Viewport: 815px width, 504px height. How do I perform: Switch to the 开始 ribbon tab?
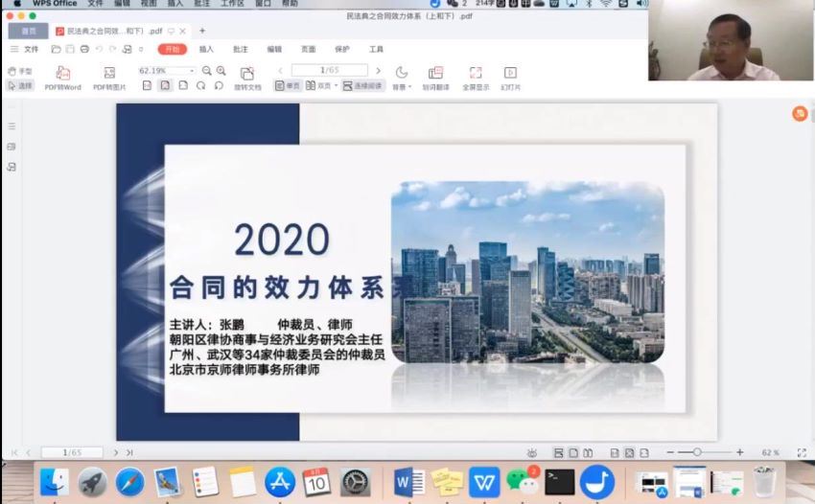pyautogui.click(x=172, y=50)
